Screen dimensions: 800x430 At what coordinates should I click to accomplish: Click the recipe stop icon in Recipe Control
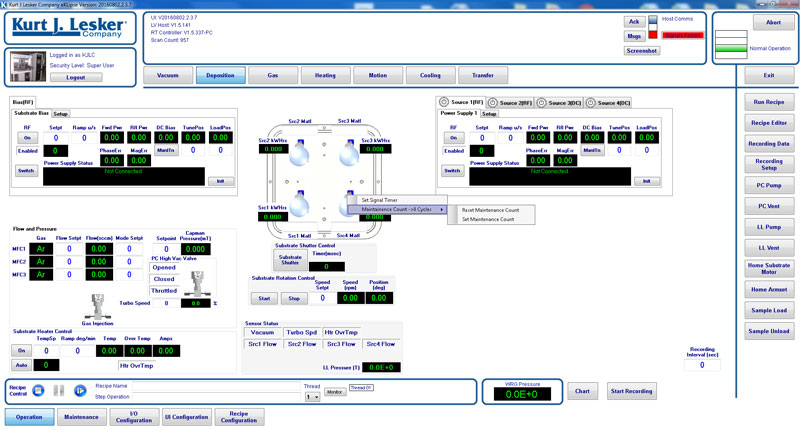tap(38, 391)
